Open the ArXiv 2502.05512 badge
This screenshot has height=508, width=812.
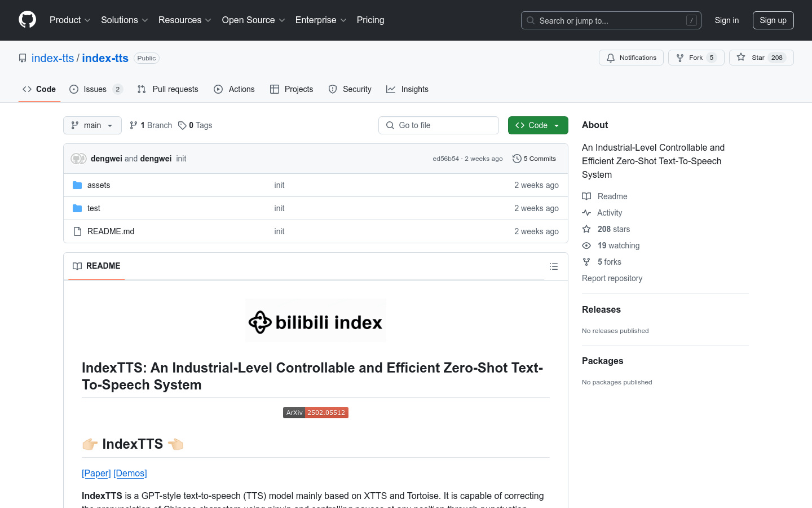(x=316, y=413)
